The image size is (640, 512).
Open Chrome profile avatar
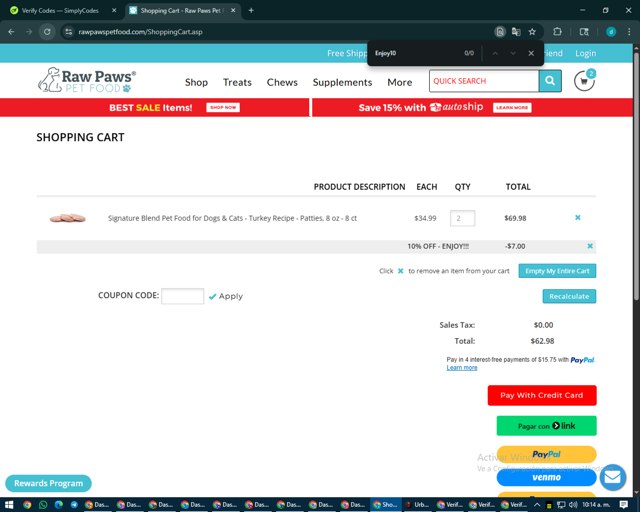pyautogui.click(x=611, y=32)
